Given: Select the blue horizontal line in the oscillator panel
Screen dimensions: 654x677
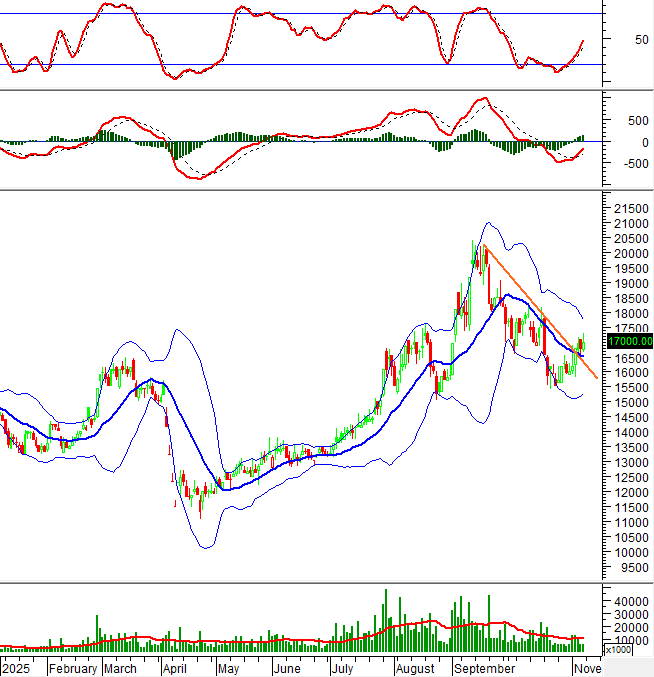Looking at the screenshot, I should pos(300,65).
